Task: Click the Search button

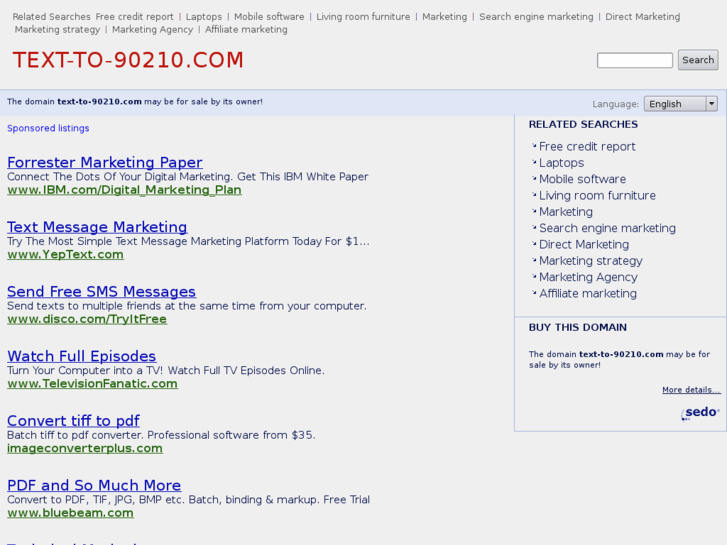Action: [x=698, y=60]
